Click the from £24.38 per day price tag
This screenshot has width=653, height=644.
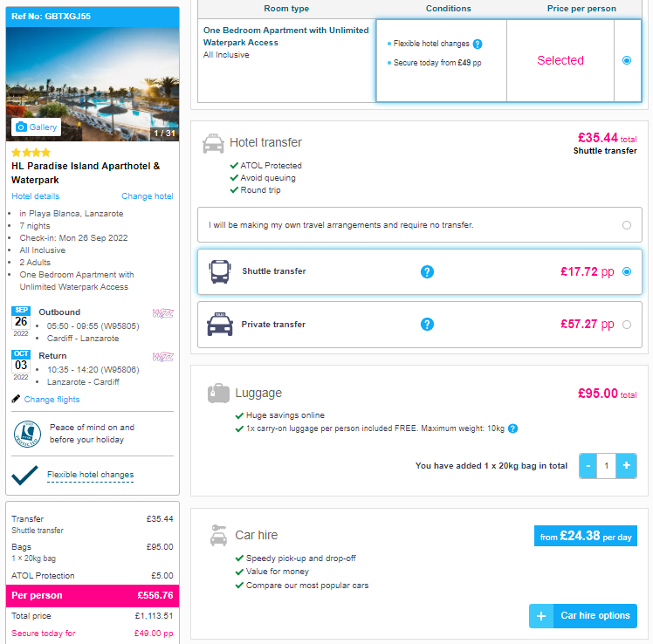(586, 536)
